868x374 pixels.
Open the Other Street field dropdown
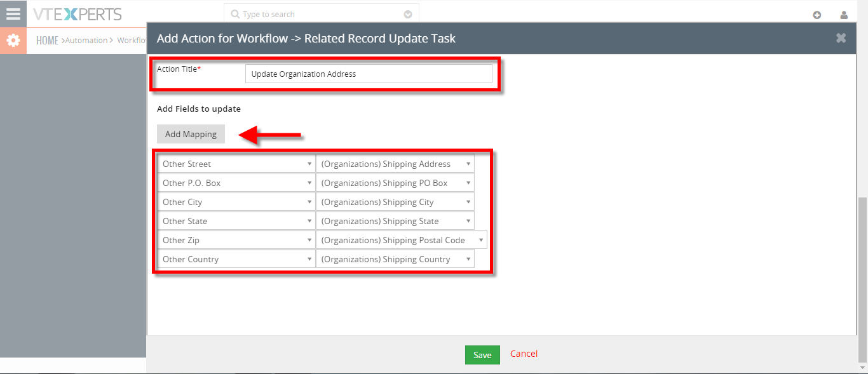coord(236,164)
